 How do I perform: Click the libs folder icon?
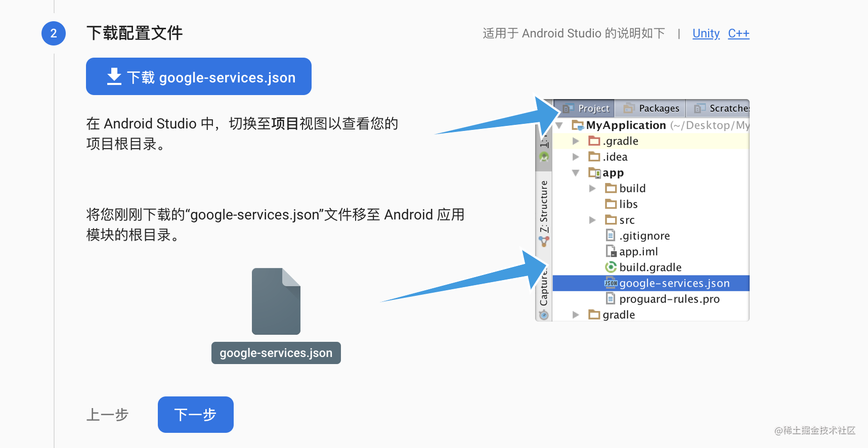[611, 204]
